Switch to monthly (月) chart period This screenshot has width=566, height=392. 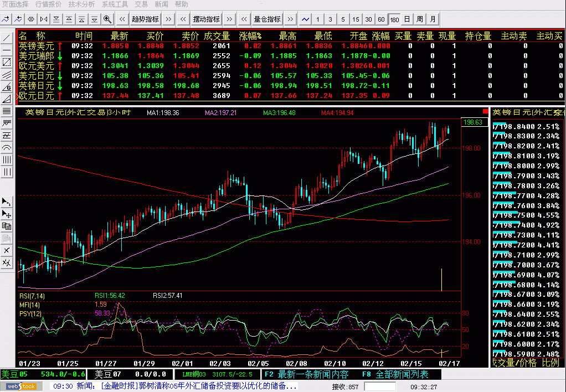pyautogui.click(x=433, y=19)
